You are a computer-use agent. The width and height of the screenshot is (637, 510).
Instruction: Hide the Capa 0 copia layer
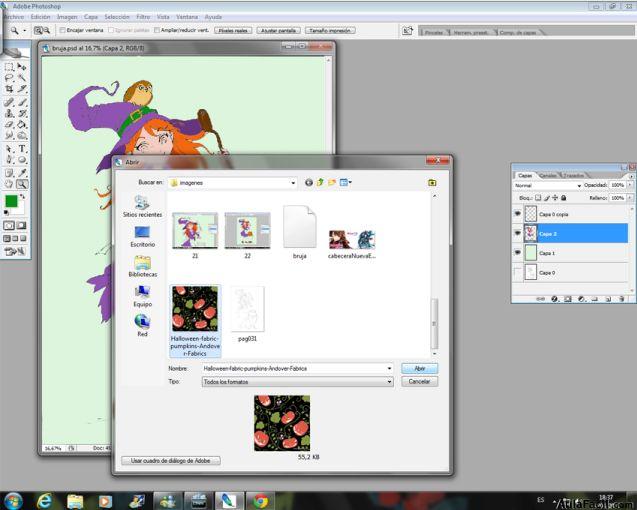click(x=518, y=213)
